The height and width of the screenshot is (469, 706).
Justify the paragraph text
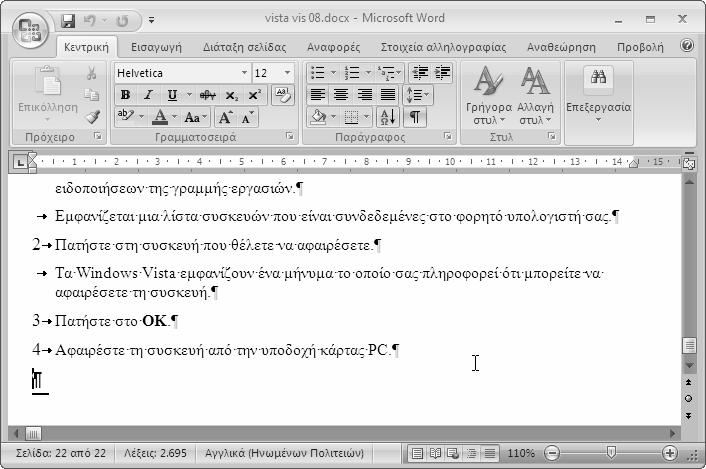pyautogui.click(x=388, y=95)
